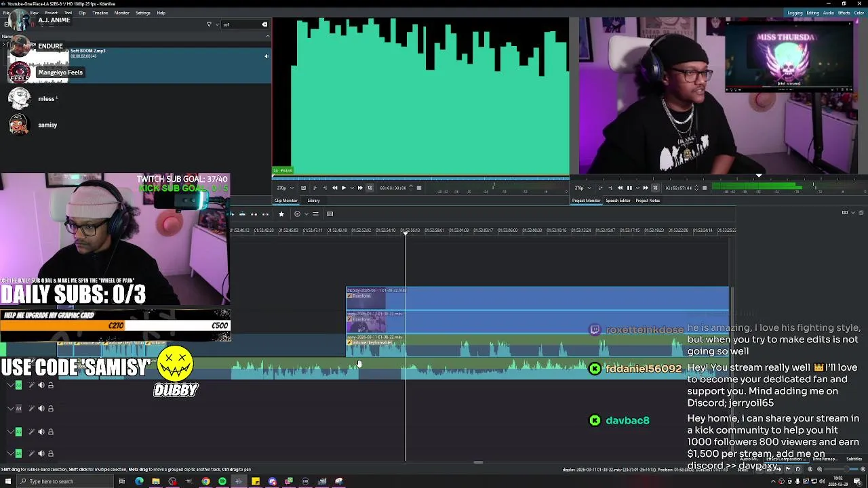Play the clip in Clip Monitor
Screen dimensions: 868x488
pyautogui.click(x=344, y=188)
